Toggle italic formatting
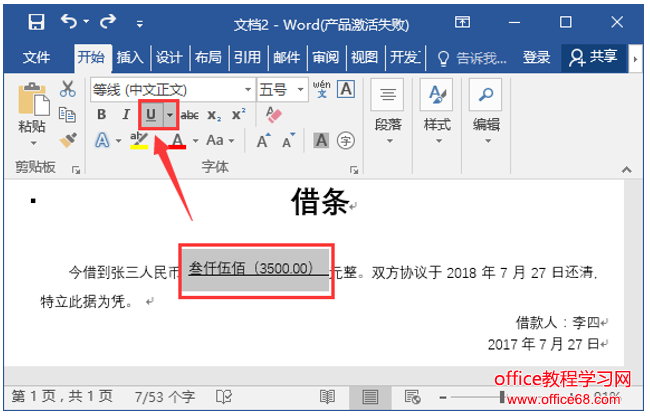Viewport: 650px width, 416px height. click(126, 114)
